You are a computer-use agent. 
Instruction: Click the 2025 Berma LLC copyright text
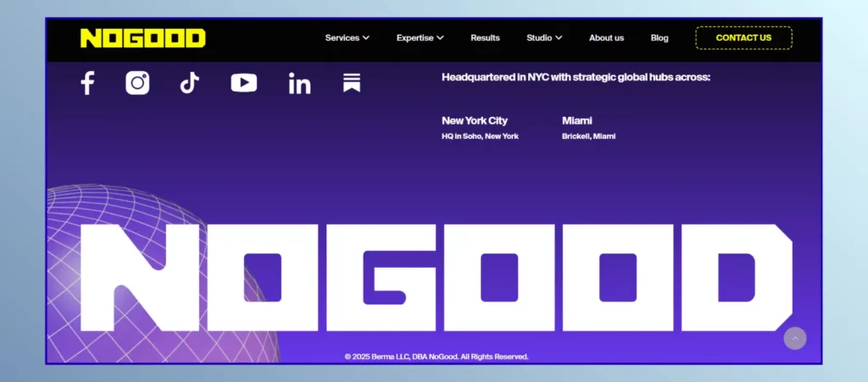pos(437,357)
